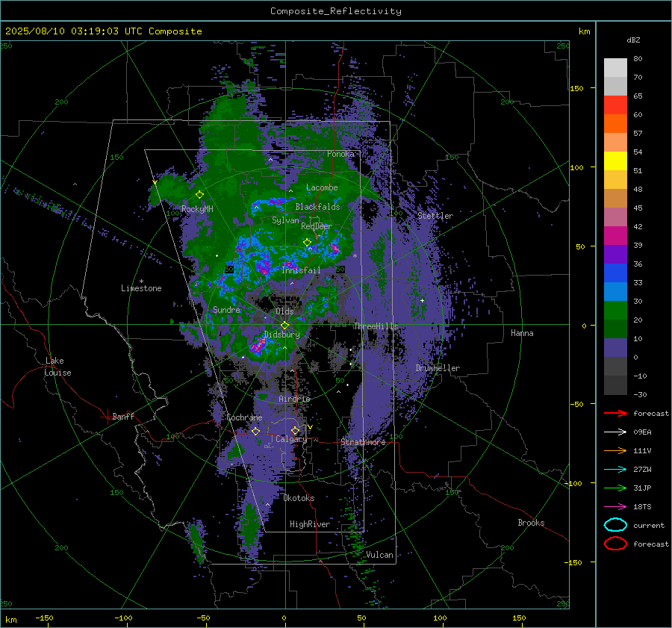672x628 pixels.
Task: Click the km unit label at top right
Action: point(584,31)
